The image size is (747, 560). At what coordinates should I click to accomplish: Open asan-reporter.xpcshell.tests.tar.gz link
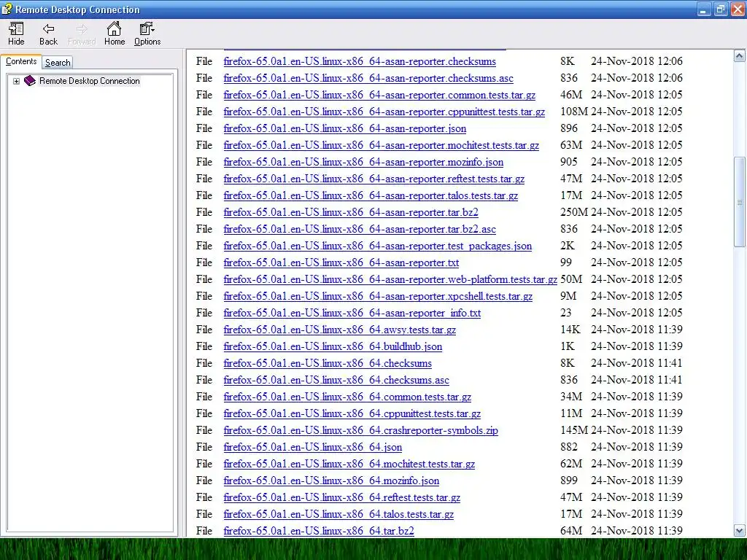click(x=378, y=296)
